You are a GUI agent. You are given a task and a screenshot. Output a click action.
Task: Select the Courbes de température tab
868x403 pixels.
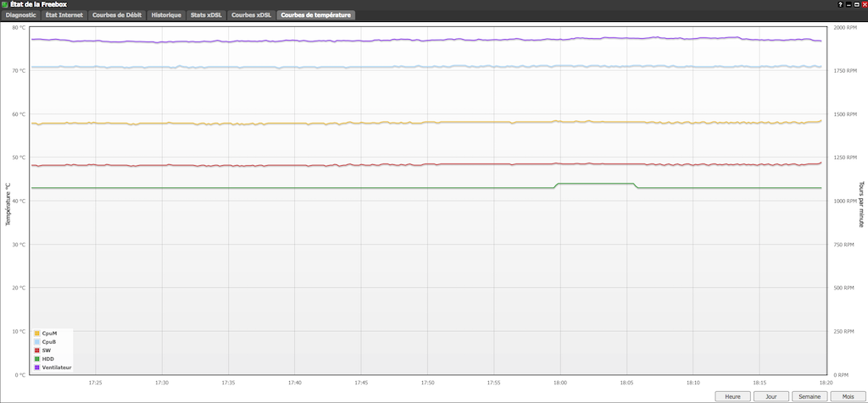click(315, 15)
